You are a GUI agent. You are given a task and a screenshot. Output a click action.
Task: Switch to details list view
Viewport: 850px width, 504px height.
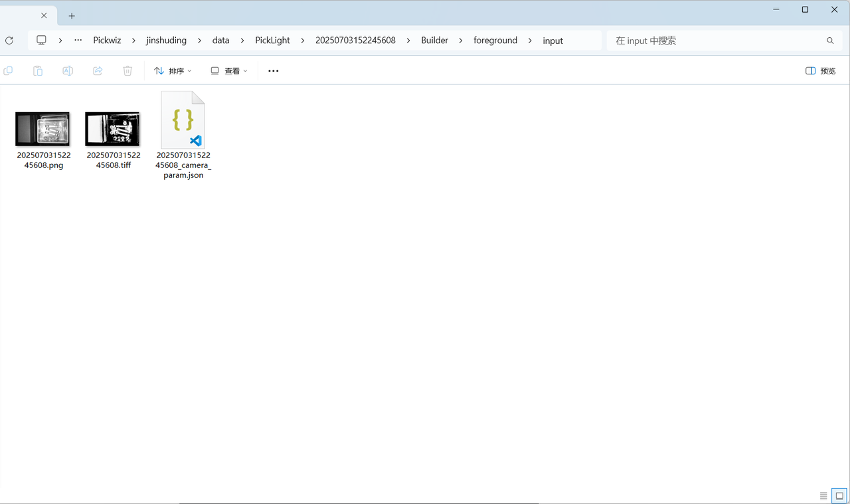click(823, 495)
